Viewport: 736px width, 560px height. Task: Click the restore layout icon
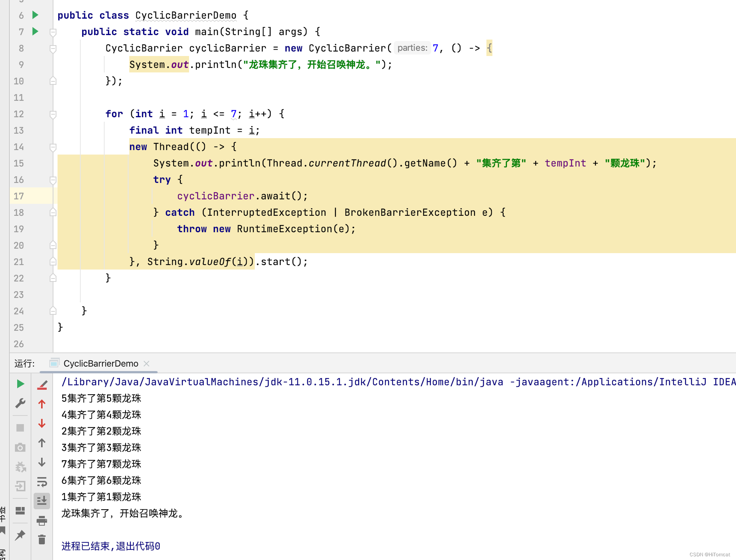20,511
